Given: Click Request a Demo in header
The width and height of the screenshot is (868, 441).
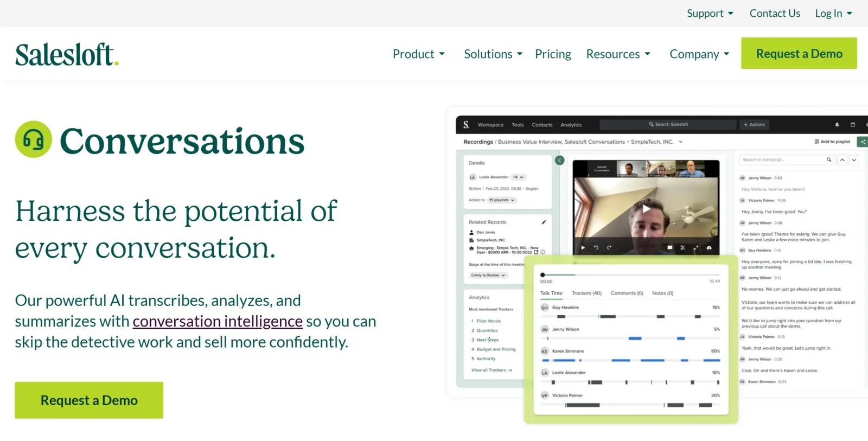Looking at the screenshot, I should coord(799,53).
